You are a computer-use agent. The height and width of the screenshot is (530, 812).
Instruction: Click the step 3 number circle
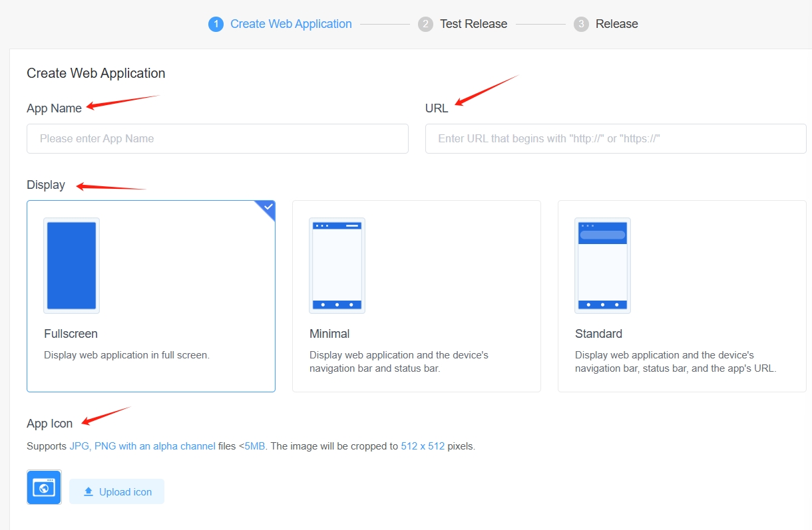click(581, 24)
